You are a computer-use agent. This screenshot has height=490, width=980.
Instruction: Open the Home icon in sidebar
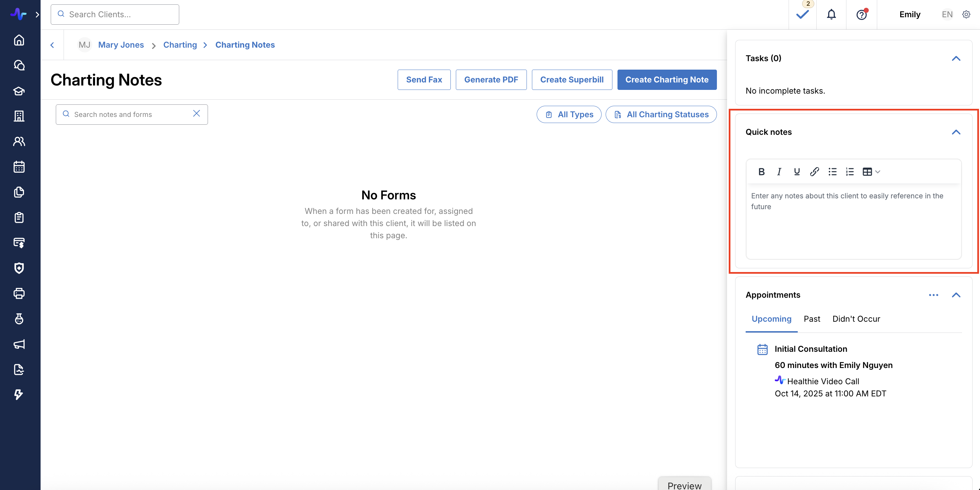(19, 40)
